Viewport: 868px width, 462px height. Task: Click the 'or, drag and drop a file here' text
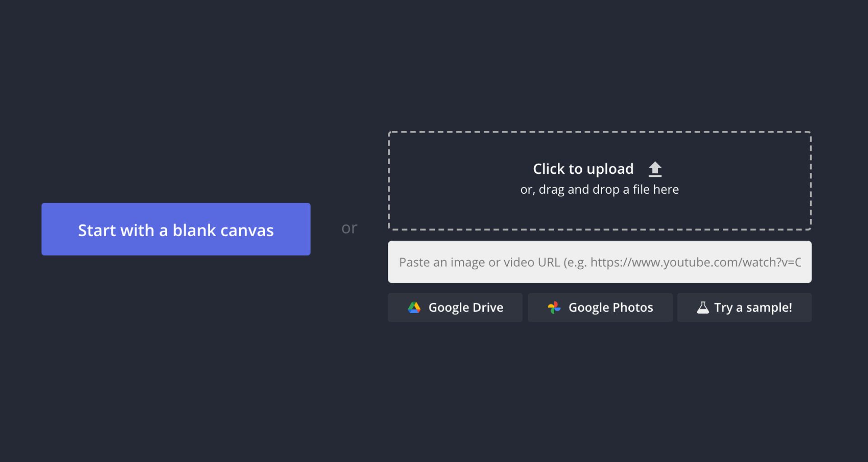coord(599,190)
